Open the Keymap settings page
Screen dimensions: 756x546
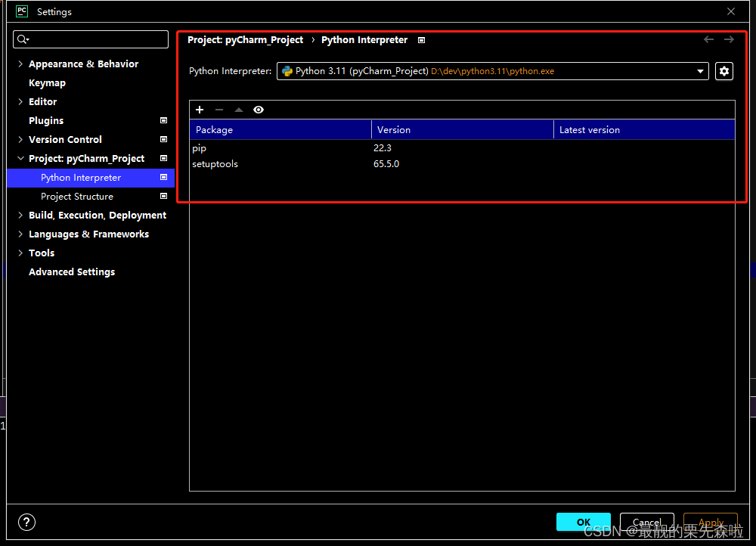47,83
